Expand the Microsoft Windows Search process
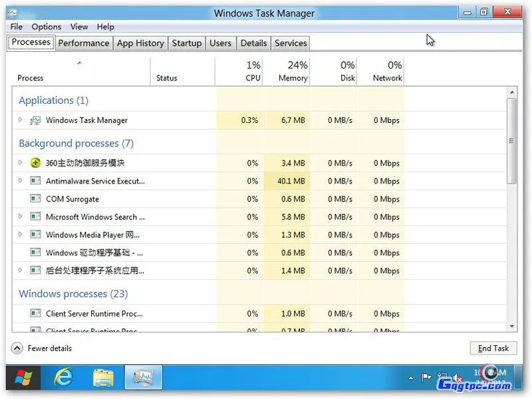The width and height of the screenshot is (532, 399). tap(21, 217)
